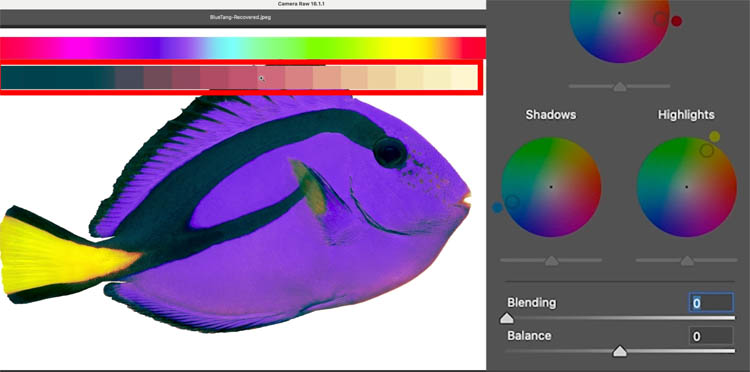Click the pale cream swatch in gradient strip
This screenshot has height=372, width=750.
(x=464, y=77)
